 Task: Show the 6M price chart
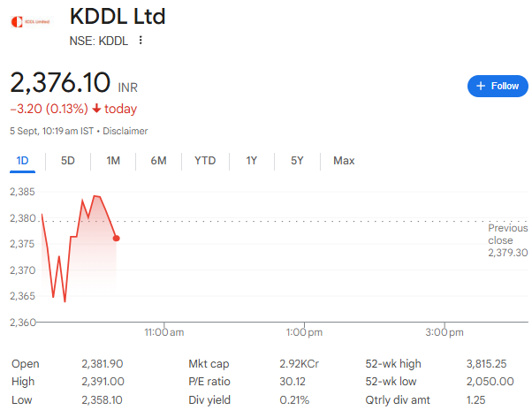click(x=159, y=161)
